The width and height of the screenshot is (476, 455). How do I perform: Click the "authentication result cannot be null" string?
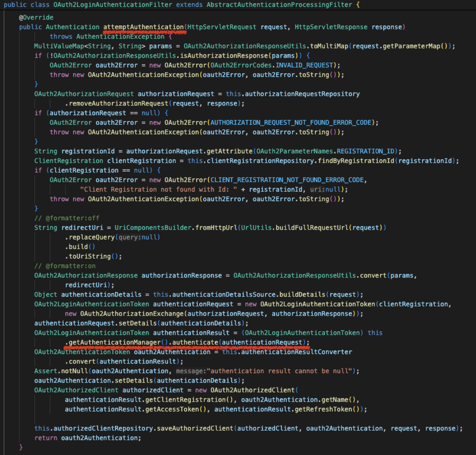[279, 371]
